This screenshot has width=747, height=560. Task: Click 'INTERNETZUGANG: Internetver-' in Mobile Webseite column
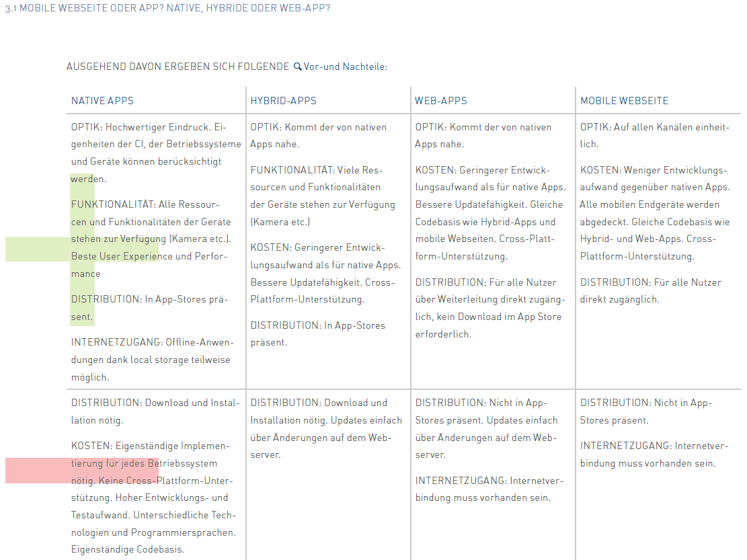tap(655, 446)
